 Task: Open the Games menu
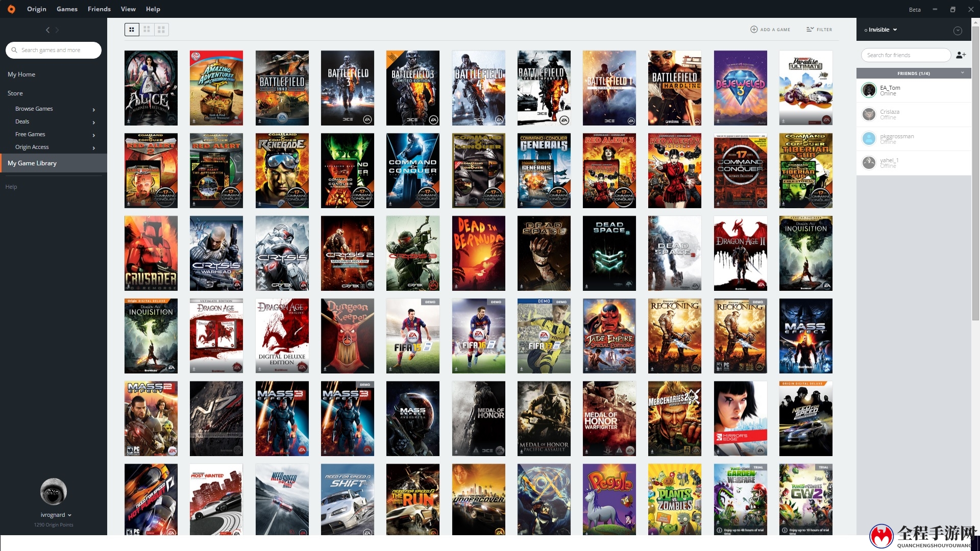tap(67, 9)
